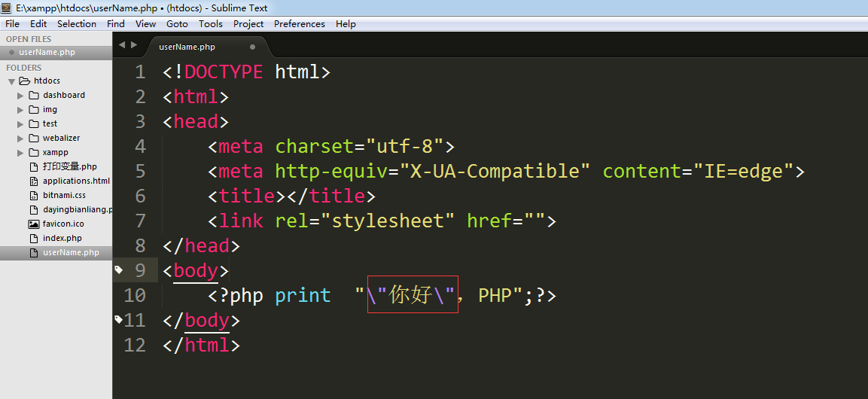Open index.php from the sidebar
The width and height of the screenshot is (868, 399).
click(x=62, y=238)
